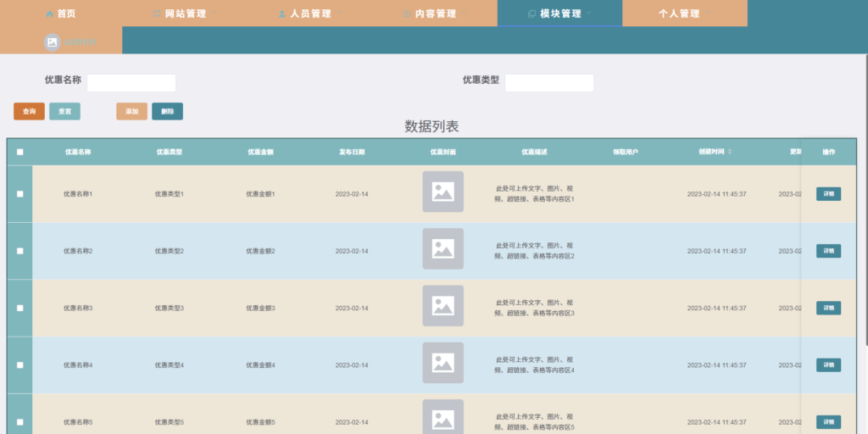The image size is (868, 434).
Task: Open cover image thumbnail for 优惠名称4
Action: [442, 363]
